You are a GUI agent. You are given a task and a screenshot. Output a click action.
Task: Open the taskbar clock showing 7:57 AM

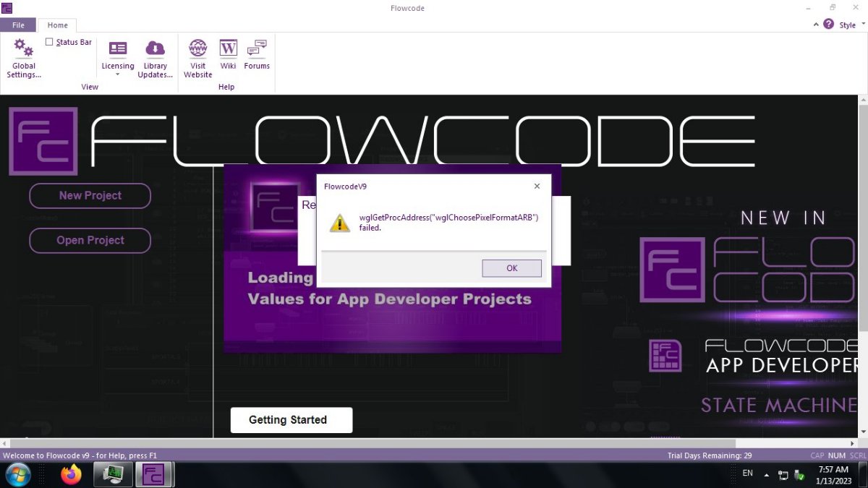pos(833,475)
